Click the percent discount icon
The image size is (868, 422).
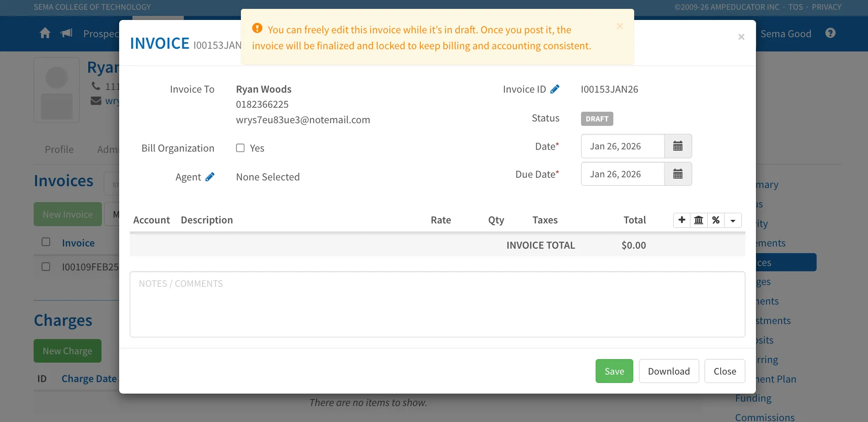716,220
